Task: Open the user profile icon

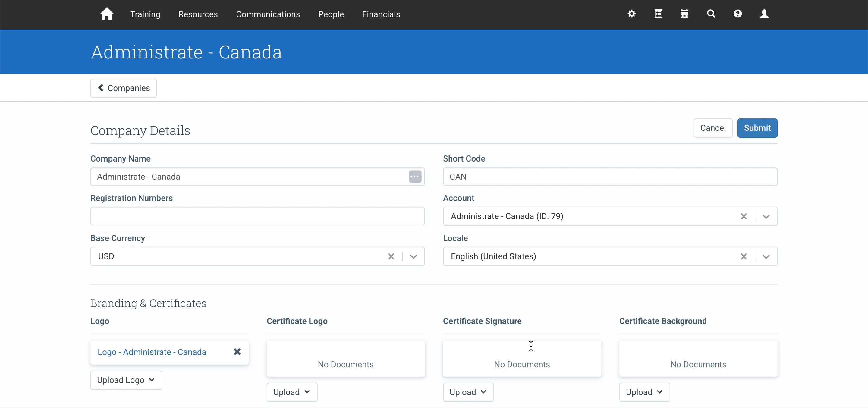Action: [x=764, y=14]
